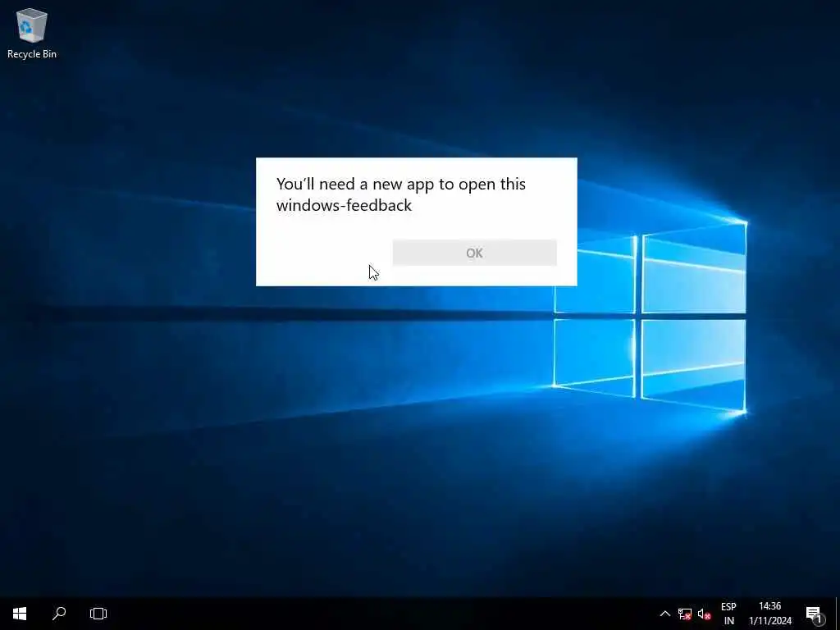The height and width of the screenshot is (630, 840).
Task: Open the muted volume tray icon
Action: 704,614
